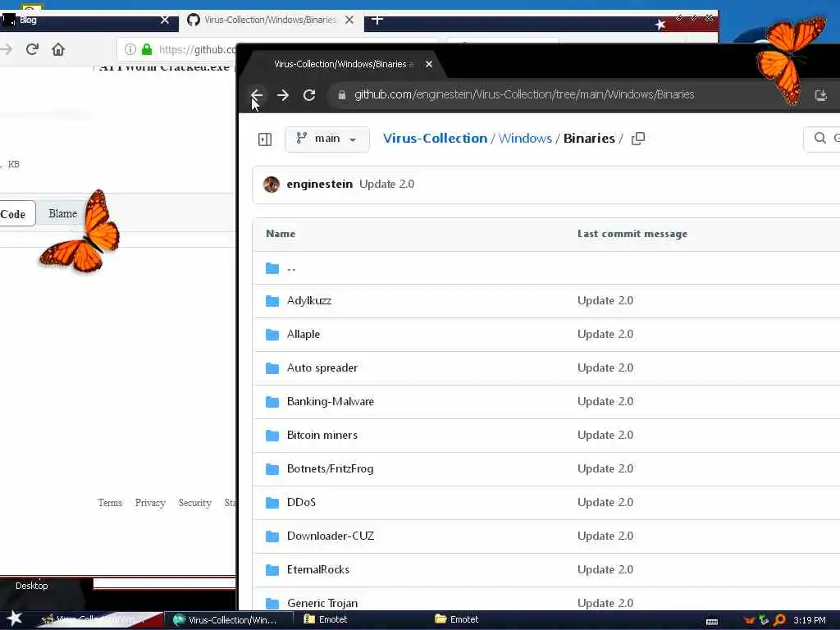The height and width of the screenshot is (630, 840).
Task: Click the Go to file search box
Action: pyautogui.click(x=822, y=139)
